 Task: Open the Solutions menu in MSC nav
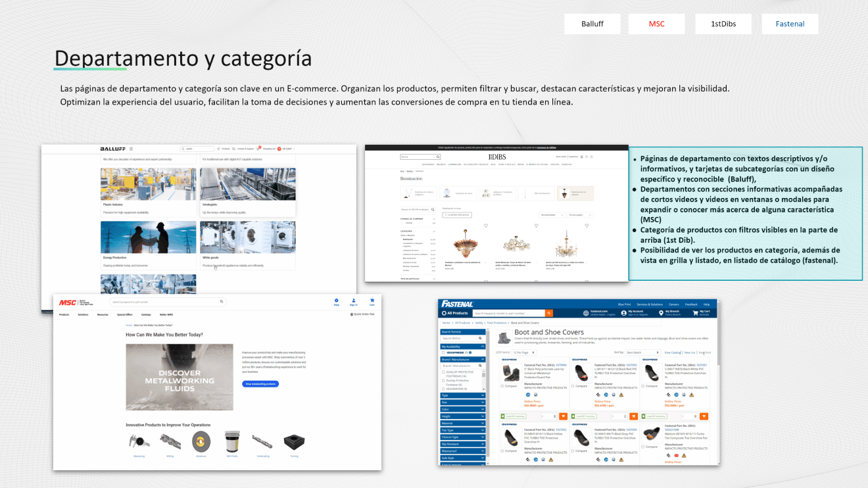pyautogui.click(x=83, y=314)
